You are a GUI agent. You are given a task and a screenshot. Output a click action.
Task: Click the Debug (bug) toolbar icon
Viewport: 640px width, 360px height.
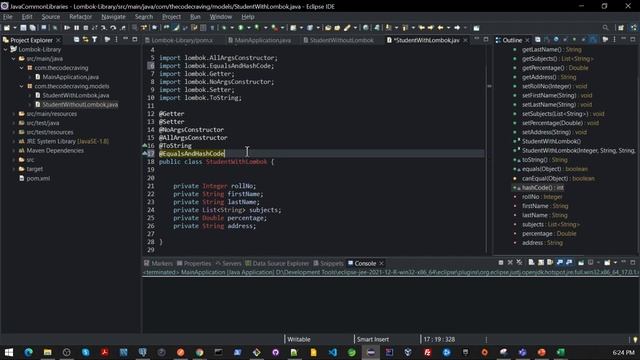click(224, 28)
